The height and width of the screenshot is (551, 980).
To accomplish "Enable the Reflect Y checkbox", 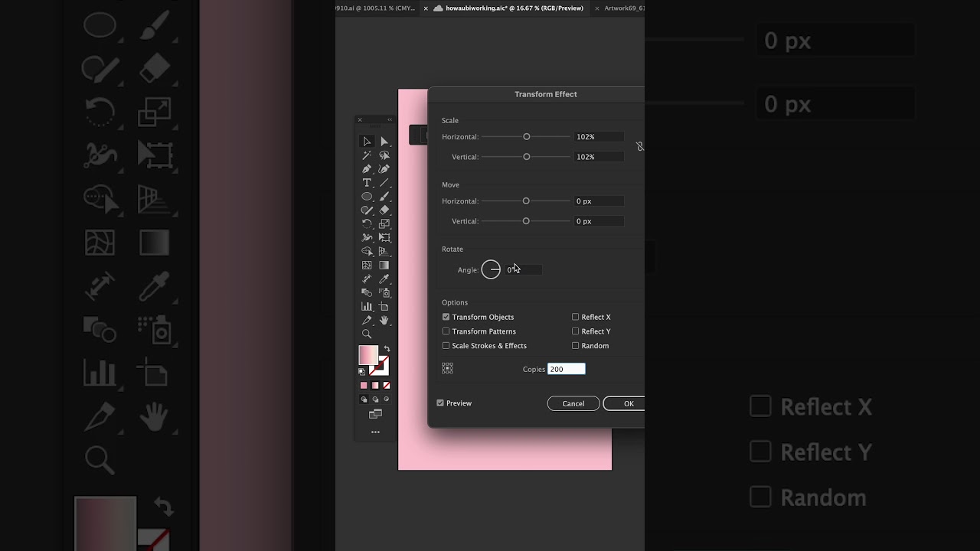I will 575,331.
